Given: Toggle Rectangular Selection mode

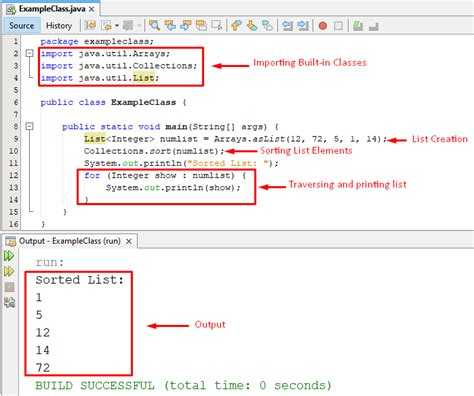Looking at the screenshot, I should pos(217,25).
